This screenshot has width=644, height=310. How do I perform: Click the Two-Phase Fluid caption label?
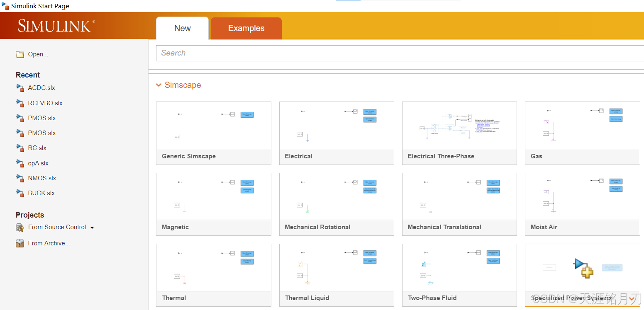pos(432,298)
